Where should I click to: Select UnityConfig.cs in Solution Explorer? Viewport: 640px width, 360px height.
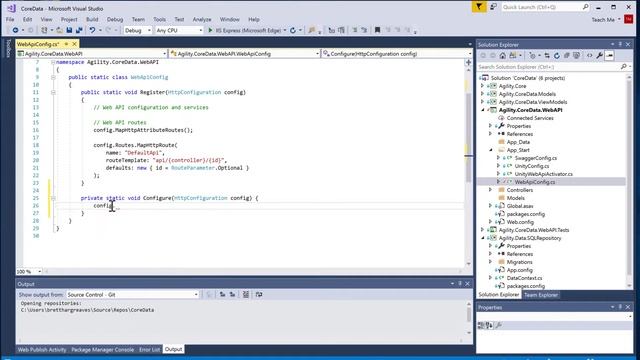click(x=531, y=166)
